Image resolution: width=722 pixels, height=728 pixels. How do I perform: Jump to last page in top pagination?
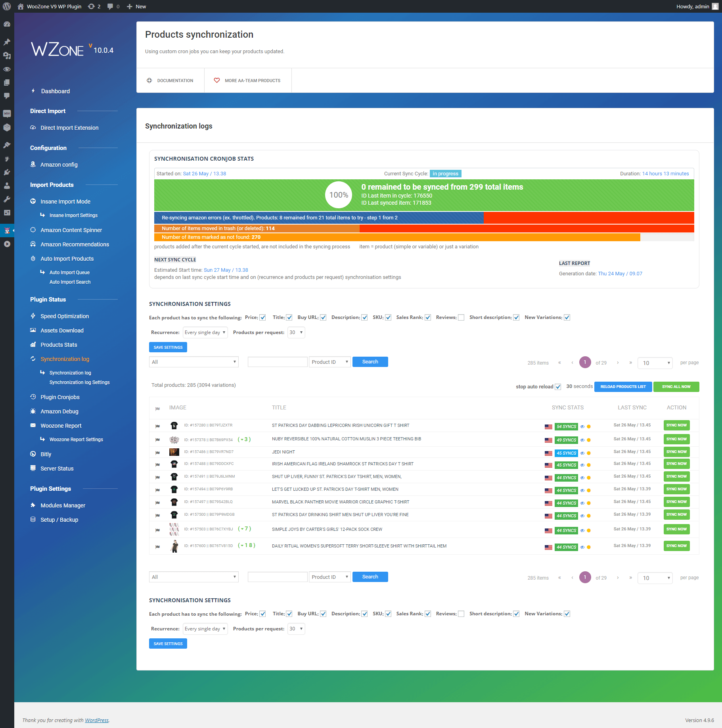630,363
